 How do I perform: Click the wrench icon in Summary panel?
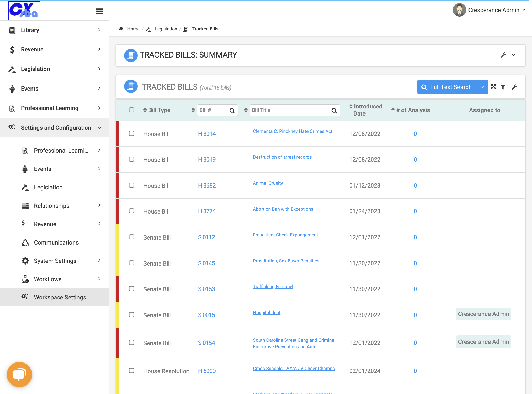pyautogui.click(x=503, y=55)
